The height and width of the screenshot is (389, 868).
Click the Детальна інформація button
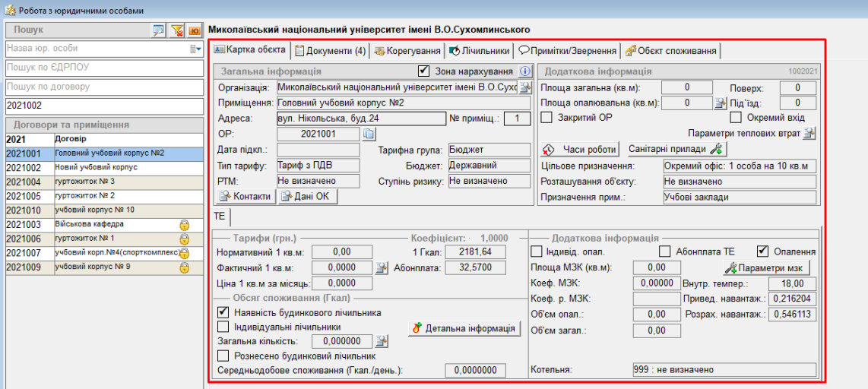[x=464, y=328]
